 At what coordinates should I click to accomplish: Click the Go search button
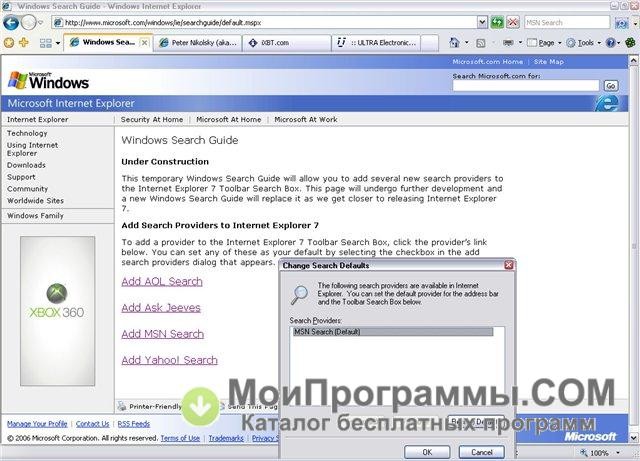pyautogui.click(x=611, y=86)
